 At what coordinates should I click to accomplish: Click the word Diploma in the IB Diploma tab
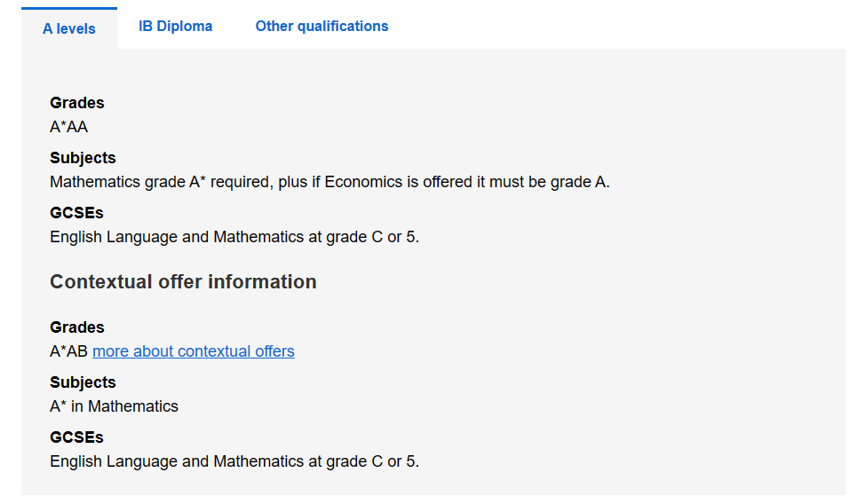[x=184, y=27]
